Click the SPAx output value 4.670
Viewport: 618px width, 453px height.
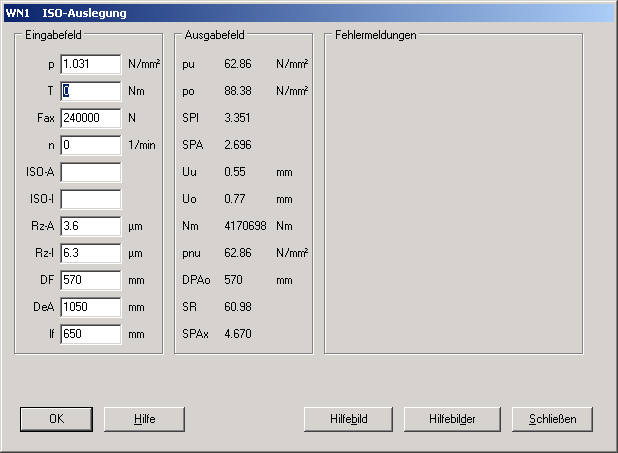click(x=236, y=334)
